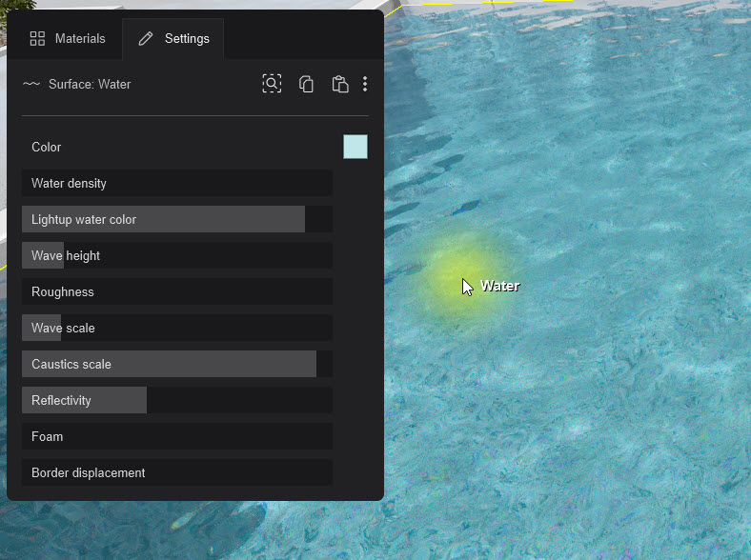
Task: Adjust the Reflectivity slider
Action: 177,400
